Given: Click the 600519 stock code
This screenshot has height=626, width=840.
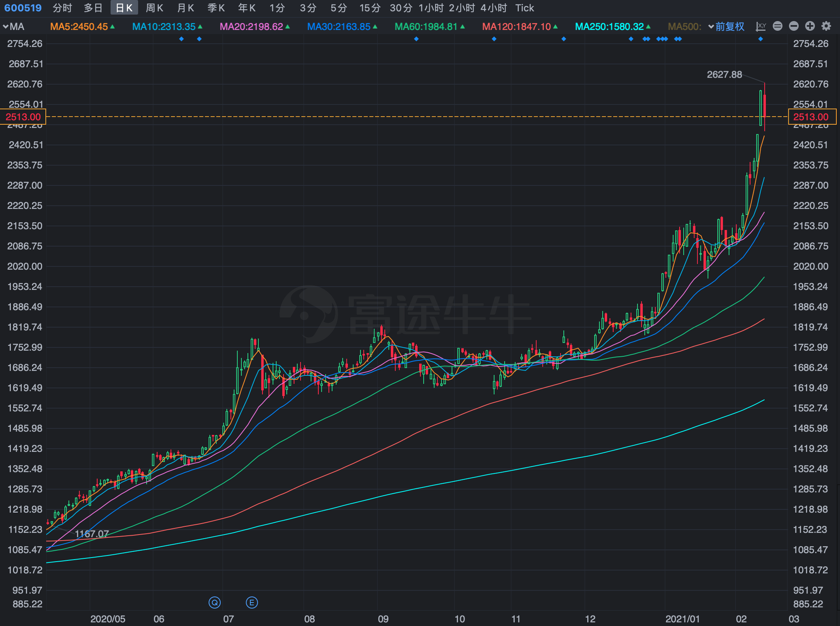Looking at the screenshot, I should (x=23, y=8).
